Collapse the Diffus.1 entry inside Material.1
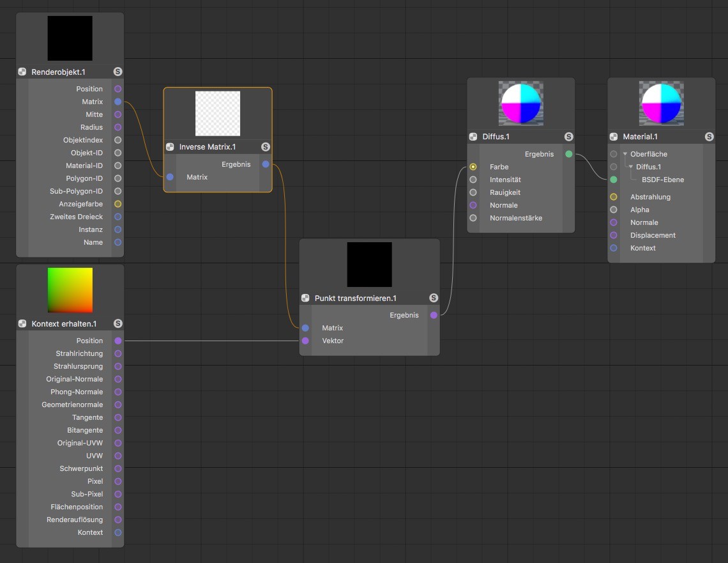 tap(631, 167)
